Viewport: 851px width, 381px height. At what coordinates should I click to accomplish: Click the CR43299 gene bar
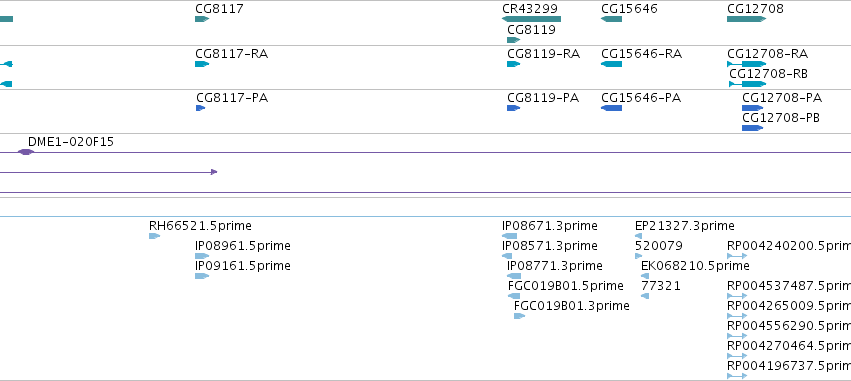point(531,19)
